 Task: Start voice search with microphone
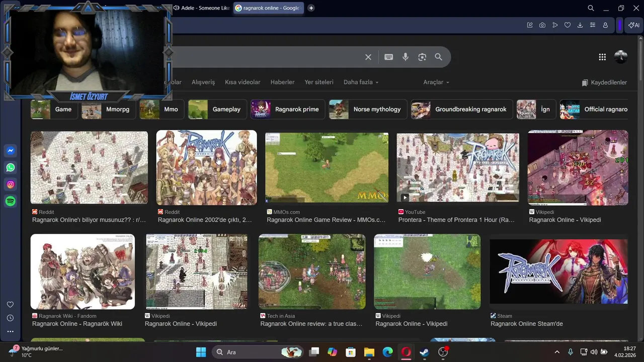pyautogui.click(x=406, y=57)
